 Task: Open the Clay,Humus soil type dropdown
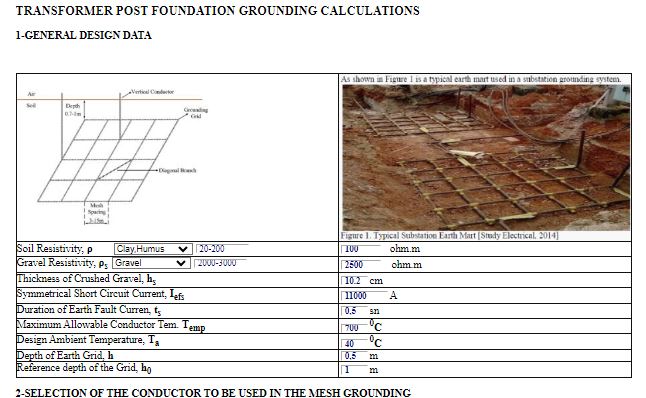[153, 249]
